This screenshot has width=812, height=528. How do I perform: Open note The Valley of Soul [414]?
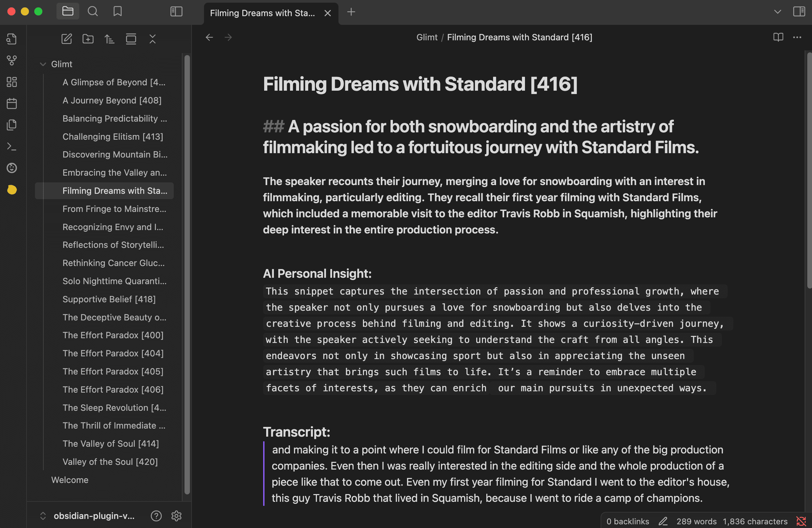pyautogui.click(x=111, y=443)
